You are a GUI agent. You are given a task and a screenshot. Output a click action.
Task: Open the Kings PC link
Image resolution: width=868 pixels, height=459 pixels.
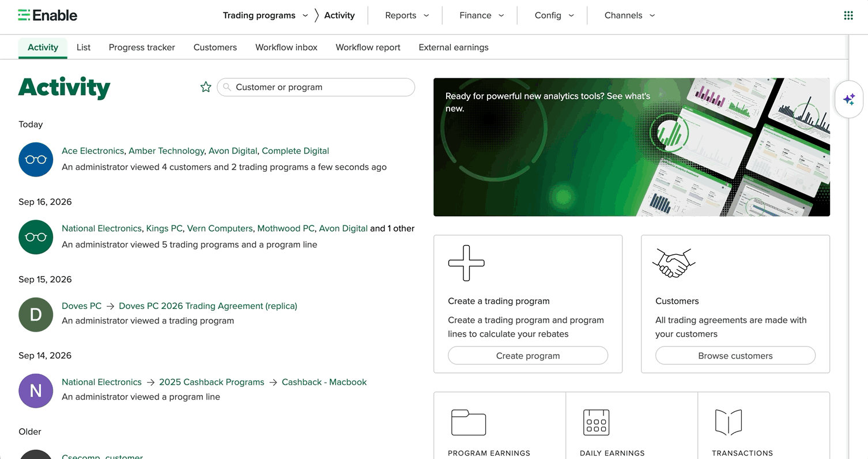click(x=164, y=228)
